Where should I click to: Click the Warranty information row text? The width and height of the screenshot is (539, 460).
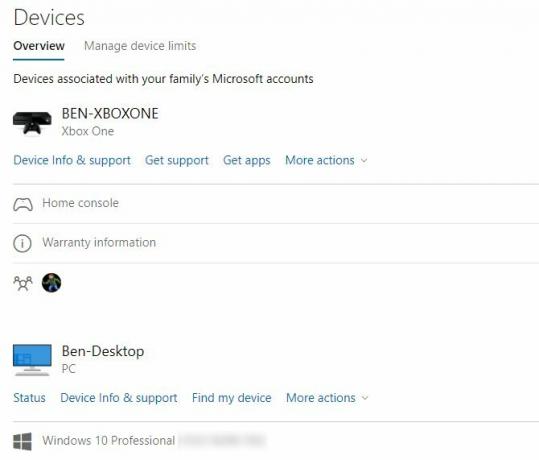pos(99,243)
